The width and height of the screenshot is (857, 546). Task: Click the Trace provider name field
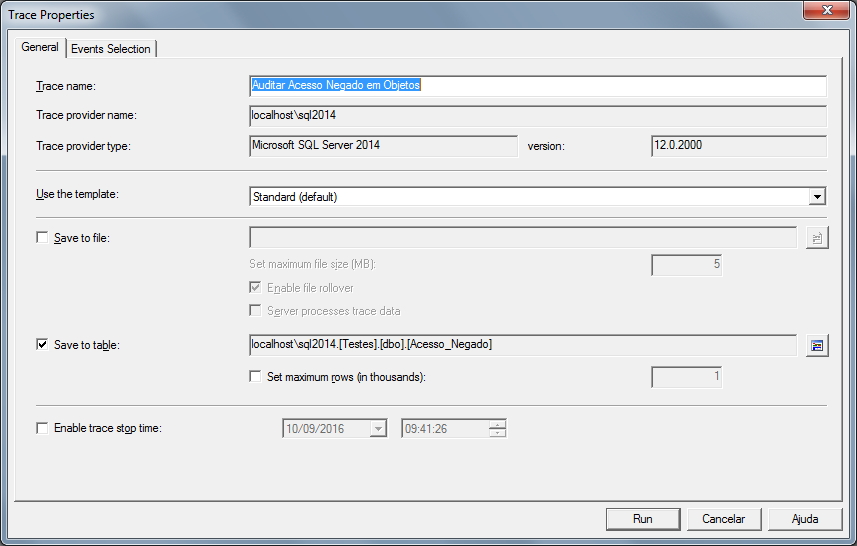tap(538, 115)
